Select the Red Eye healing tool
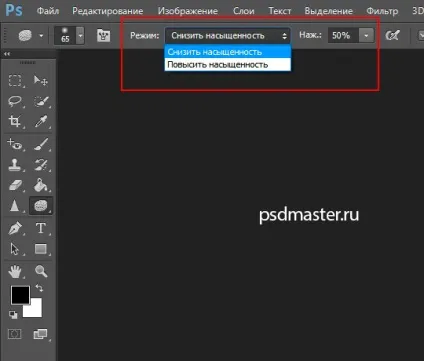Viewport: 424px width, 361px height. (15, 144)
